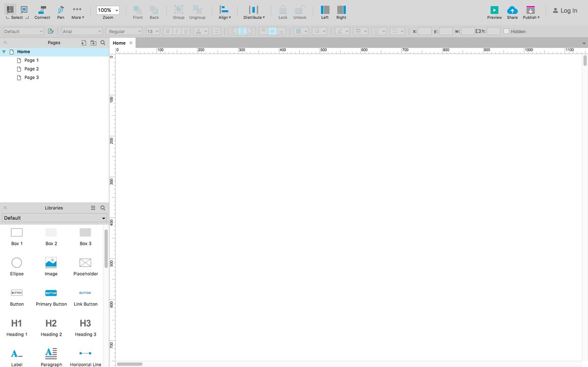Select Page 3 in Pages

point(31,78)
